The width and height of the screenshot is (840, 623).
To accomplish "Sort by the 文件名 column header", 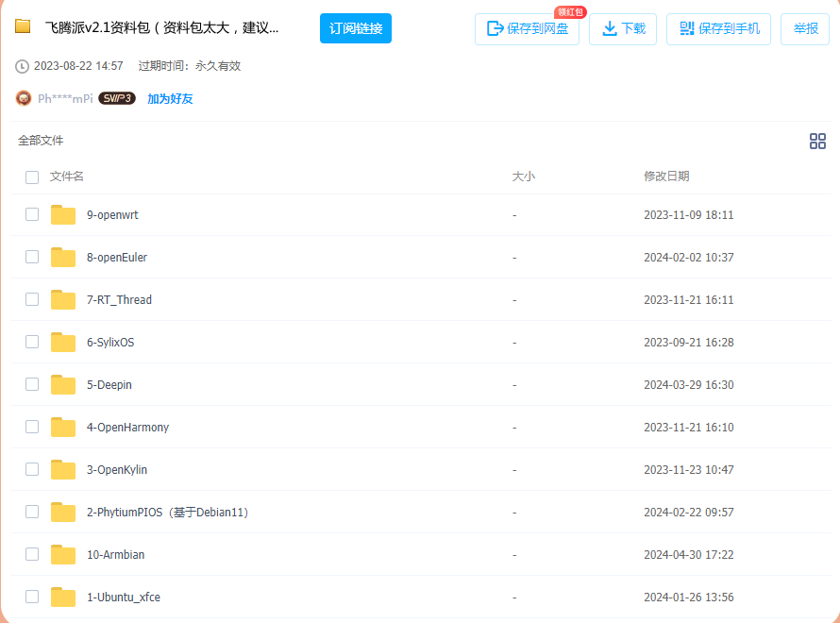I will pos(66,177).
